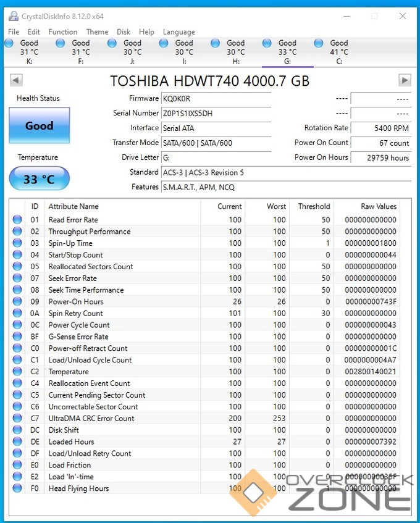Click the status orb for Read Error Rate
420x523 pixels.
17,220
